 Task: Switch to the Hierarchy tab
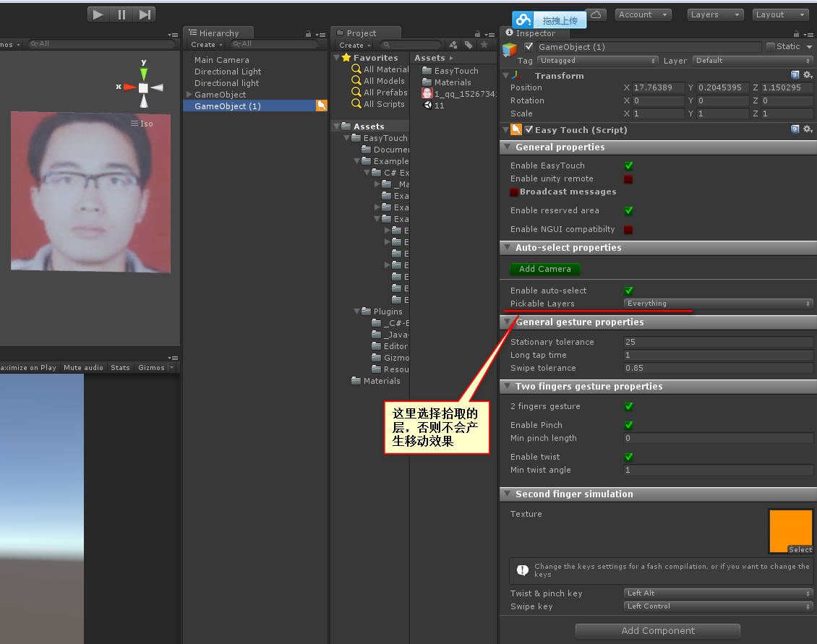(x=218, y=33)
